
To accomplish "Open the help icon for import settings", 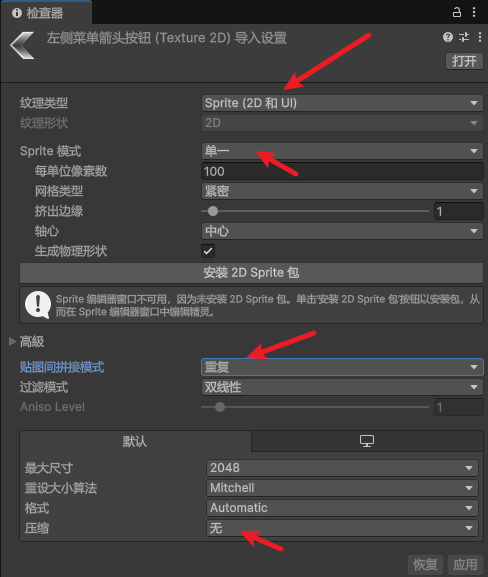I will (448, 37).
